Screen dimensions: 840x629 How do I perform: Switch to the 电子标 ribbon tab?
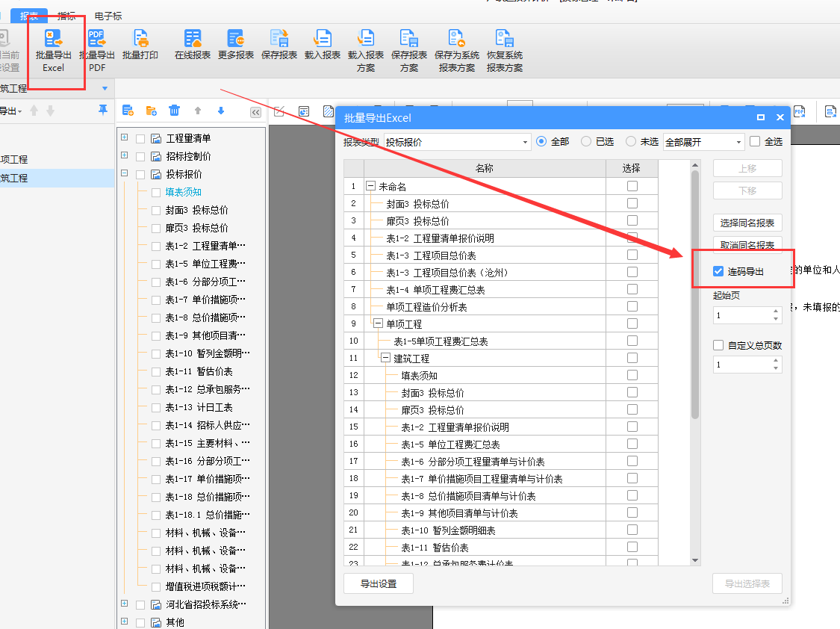tap(108, 16)
